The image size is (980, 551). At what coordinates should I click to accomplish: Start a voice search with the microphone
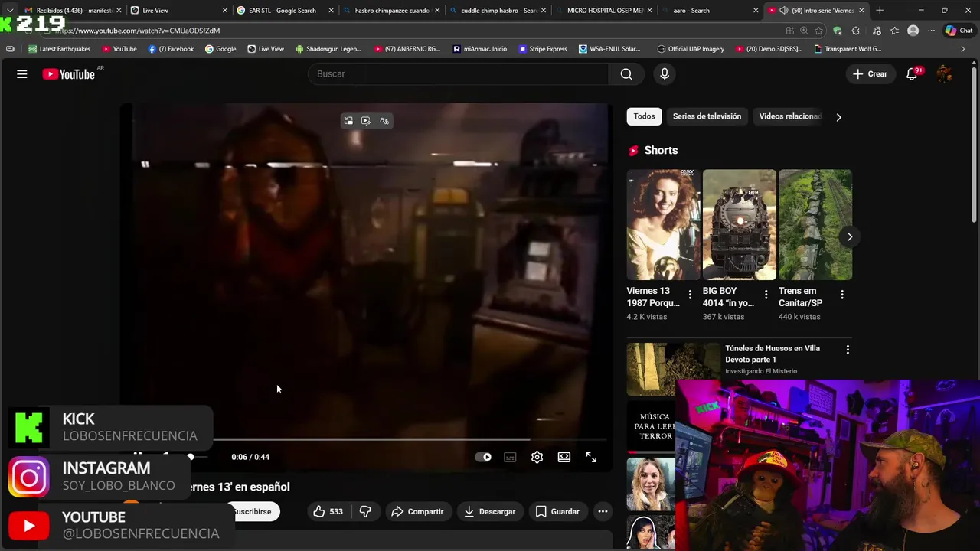tap(665, 74)
